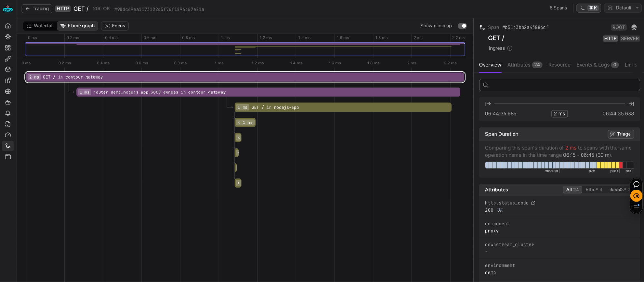Jump to span end arrow icon
This screenshot has height=282, width=644.
pos(631,104)
